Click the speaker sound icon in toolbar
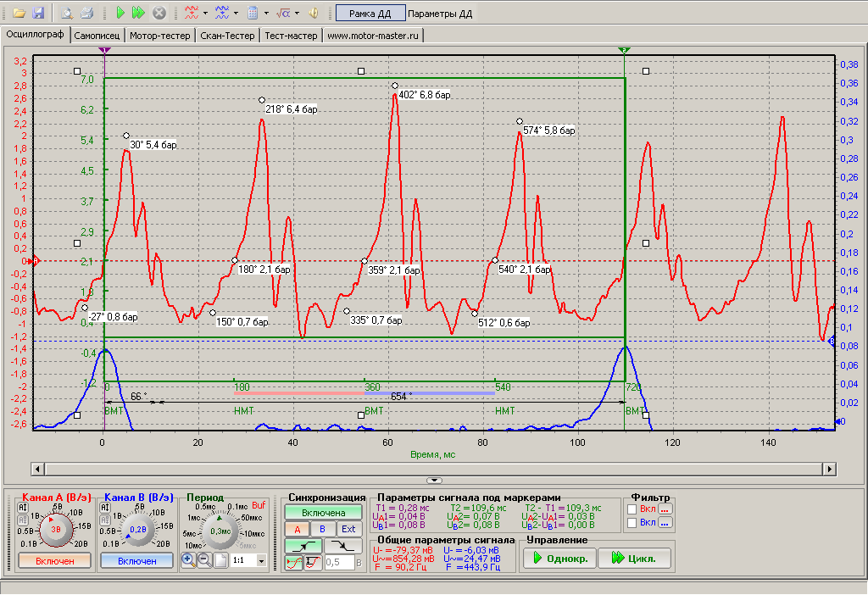 click(x=313, y=13)
